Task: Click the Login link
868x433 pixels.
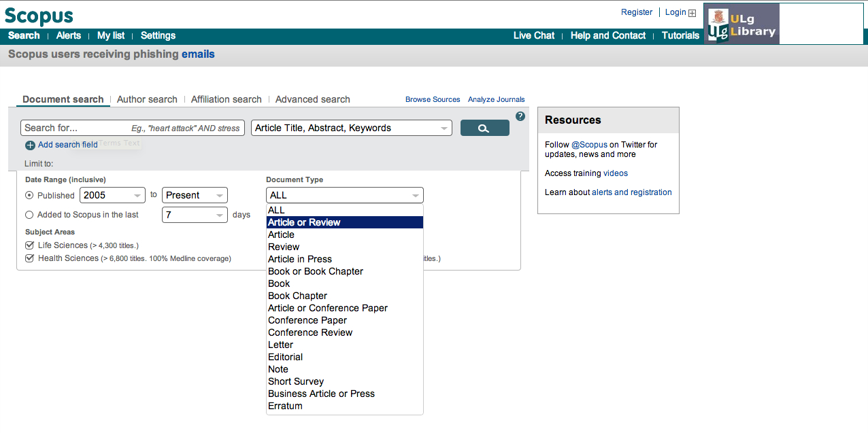Action: point(675,12)
